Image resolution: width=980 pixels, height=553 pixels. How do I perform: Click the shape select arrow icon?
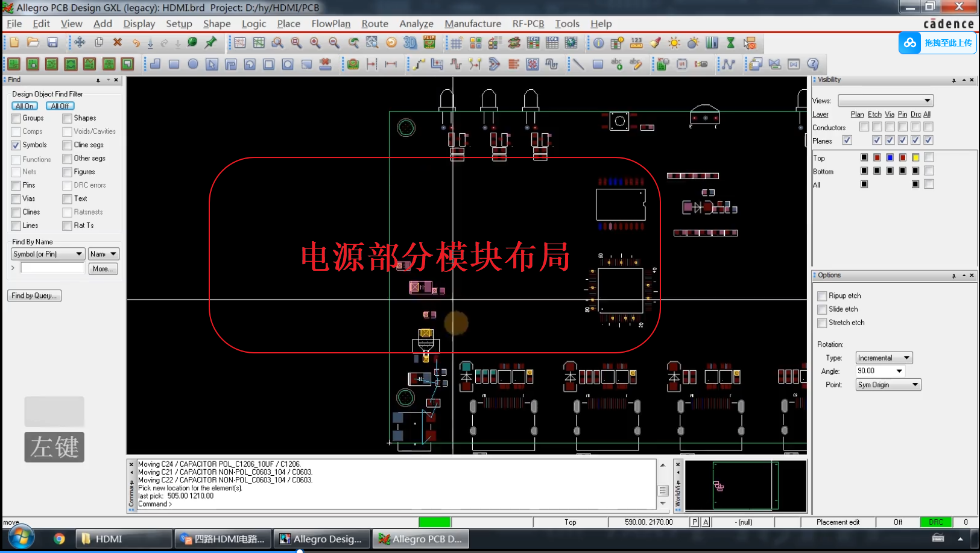pos(212,64)
